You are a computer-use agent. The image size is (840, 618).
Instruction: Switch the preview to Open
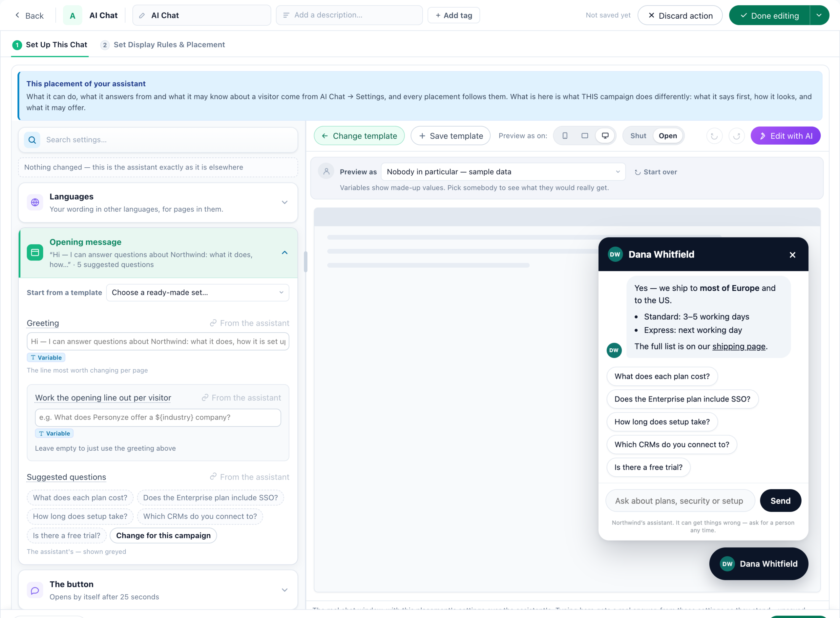tap(667, 136)
